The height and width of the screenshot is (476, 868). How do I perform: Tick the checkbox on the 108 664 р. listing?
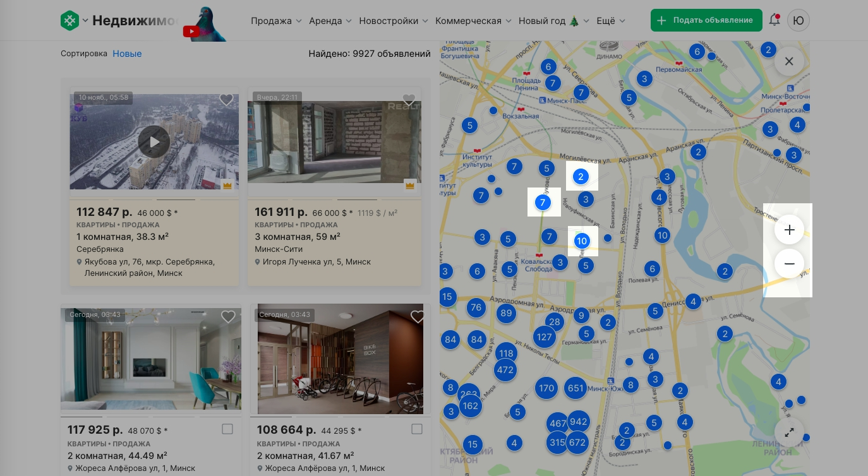[x=417, y=429]
